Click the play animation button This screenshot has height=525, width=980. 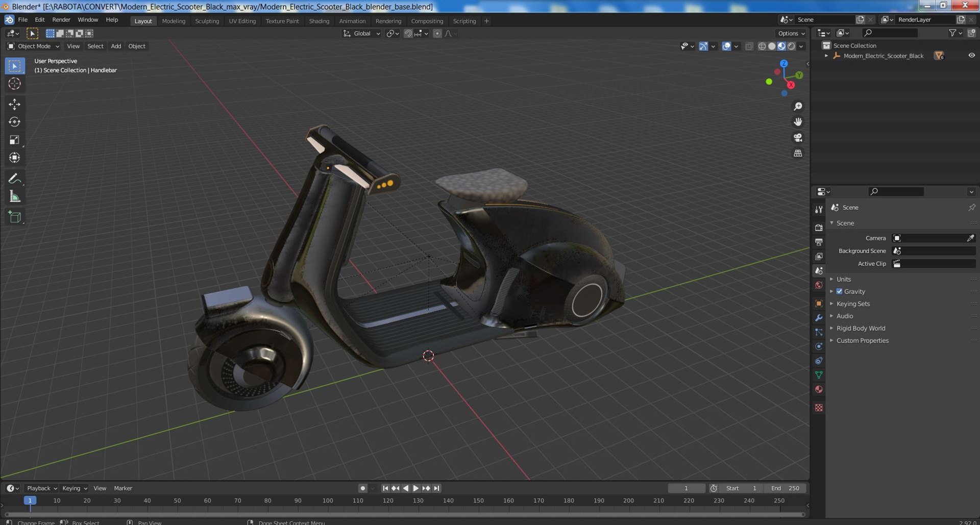415,488
